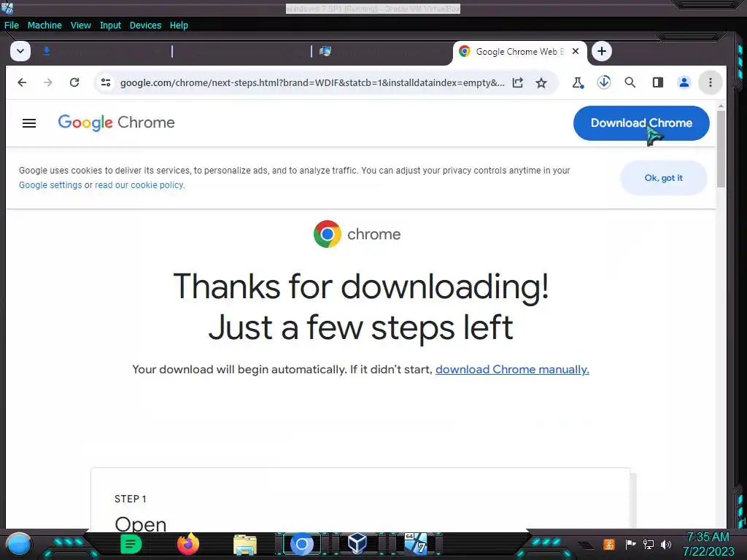
Task: Click the orange Java tray icon
Action: tap(609, 544)
